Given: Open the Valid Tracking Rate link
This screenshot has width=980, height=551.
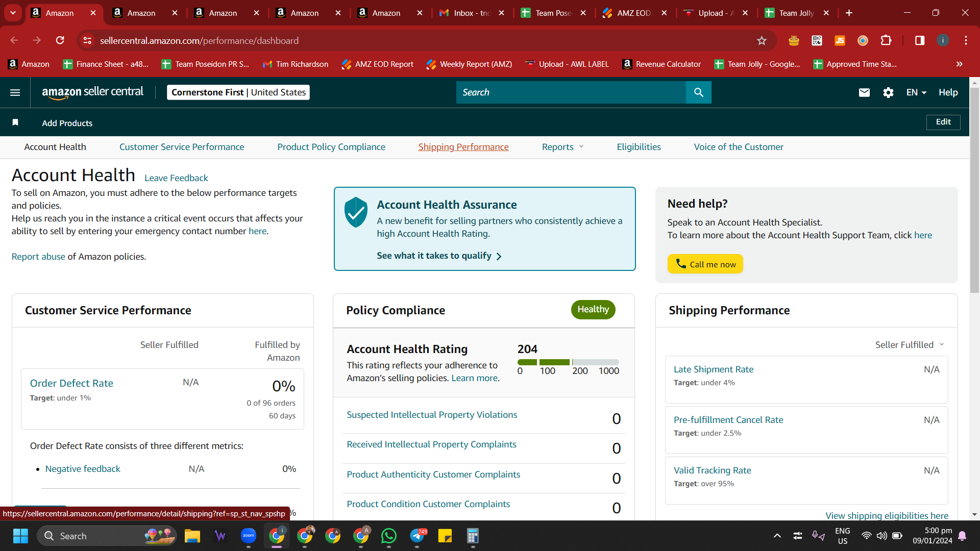Looking at the screenshot, I should tap(712, 470).
